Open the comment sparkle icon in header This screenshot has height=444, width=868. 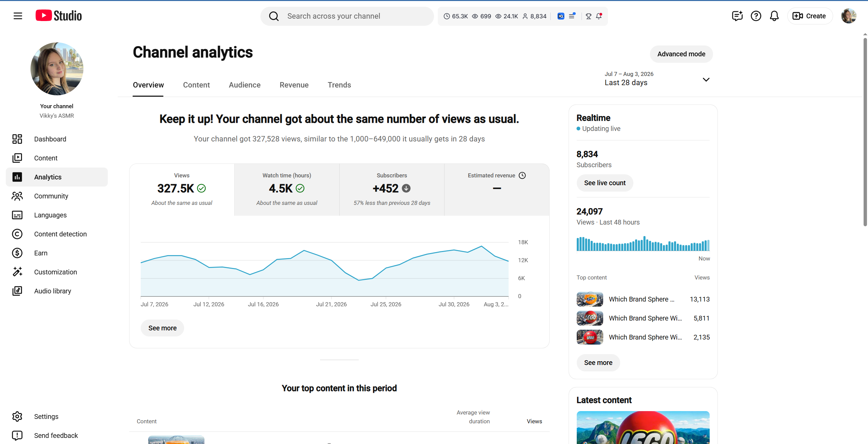click(737, 16)
